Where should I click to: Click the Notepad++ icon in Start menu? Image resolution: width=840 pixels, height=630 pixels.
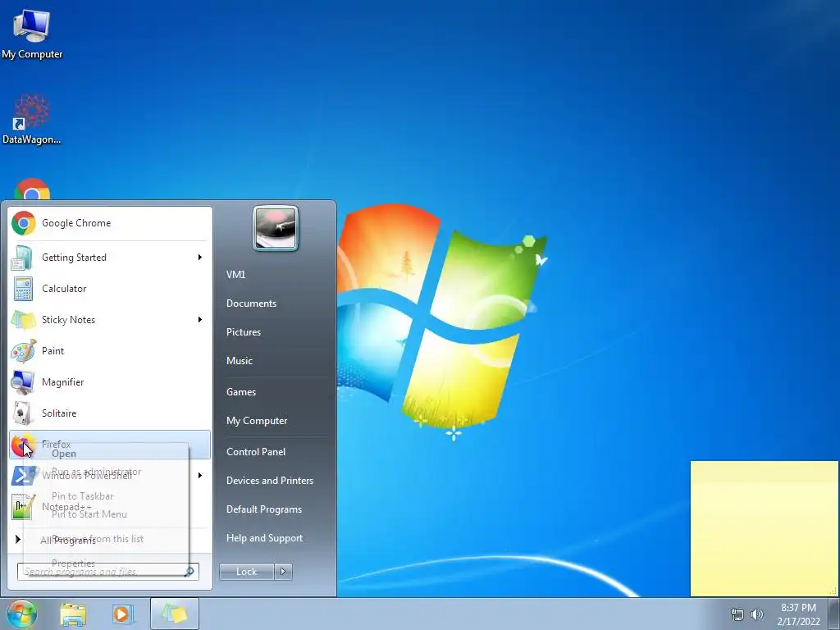pos(22,506)
